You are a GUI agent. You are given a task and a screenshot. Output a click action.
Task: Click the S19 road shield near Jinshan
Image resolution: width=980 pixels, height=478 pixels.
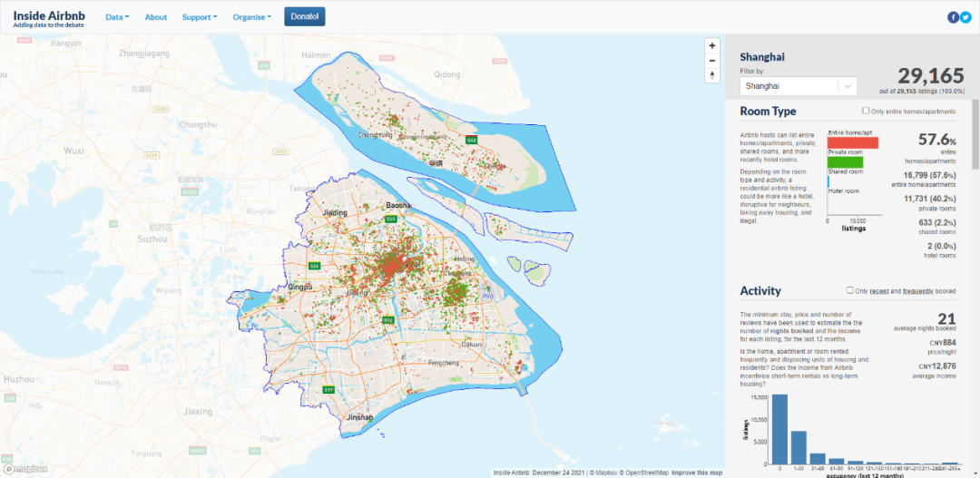328,390
